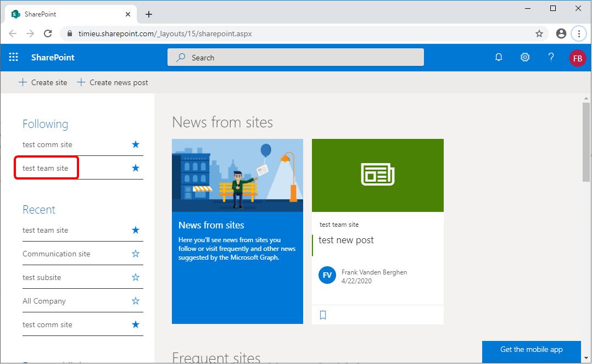
Task: Click the page vertical scrollbar thumb
Action: [x=586, y=143]
